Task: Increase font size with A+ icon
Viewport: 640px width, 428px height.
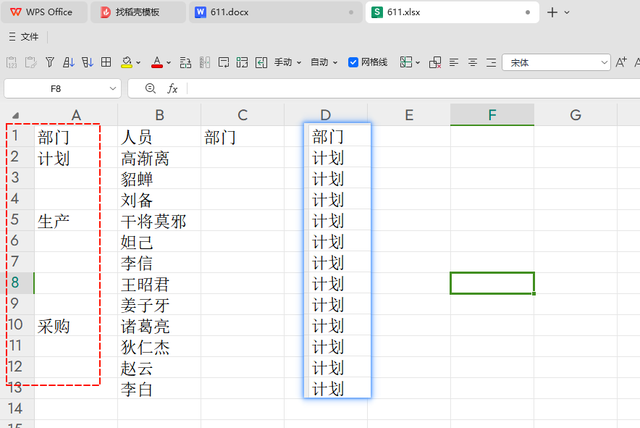Action: tap(621, 62)
